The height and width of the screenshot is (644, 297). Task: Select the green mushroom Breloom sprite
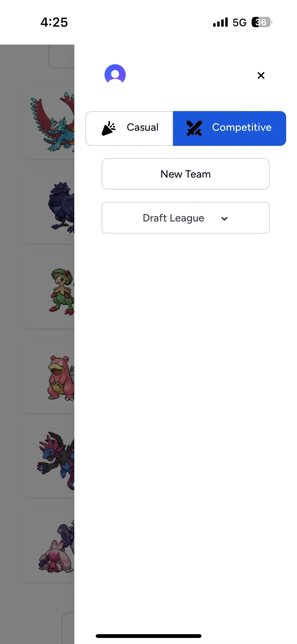click(x=62, y=292)
